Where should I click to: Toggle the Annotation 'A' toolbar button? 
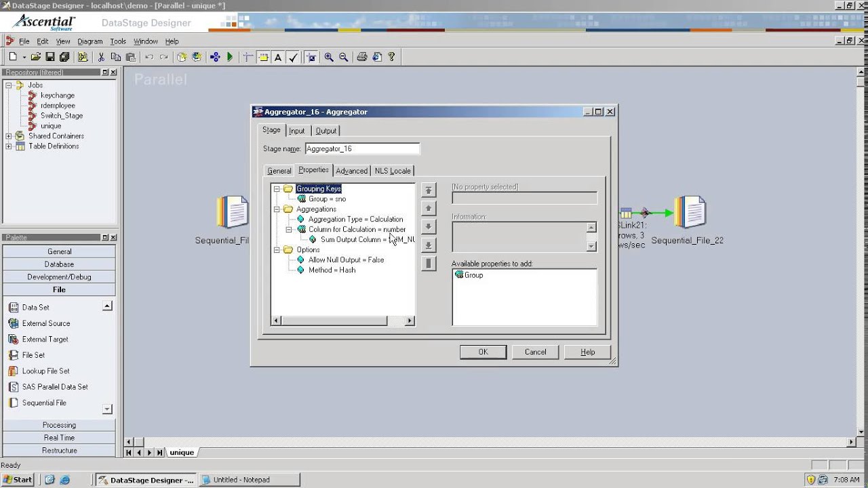[278, 58]
